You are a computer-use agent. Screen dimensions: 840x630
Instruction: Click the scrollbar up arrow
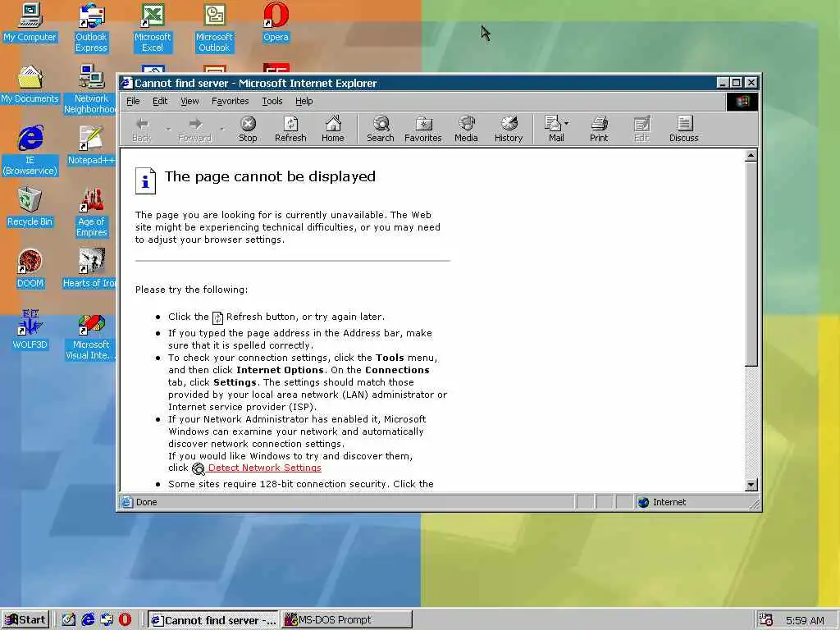[x=751, y=156]
